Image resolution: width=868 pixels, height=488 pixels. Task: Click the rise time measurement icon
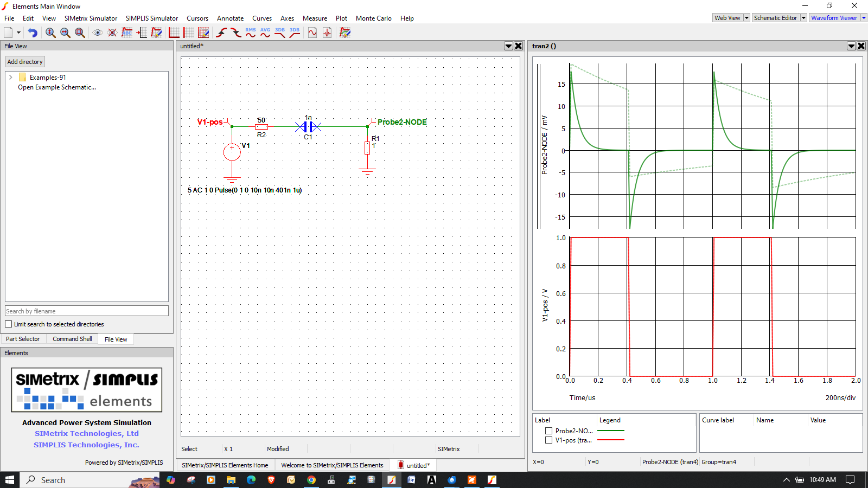(221, 33)
